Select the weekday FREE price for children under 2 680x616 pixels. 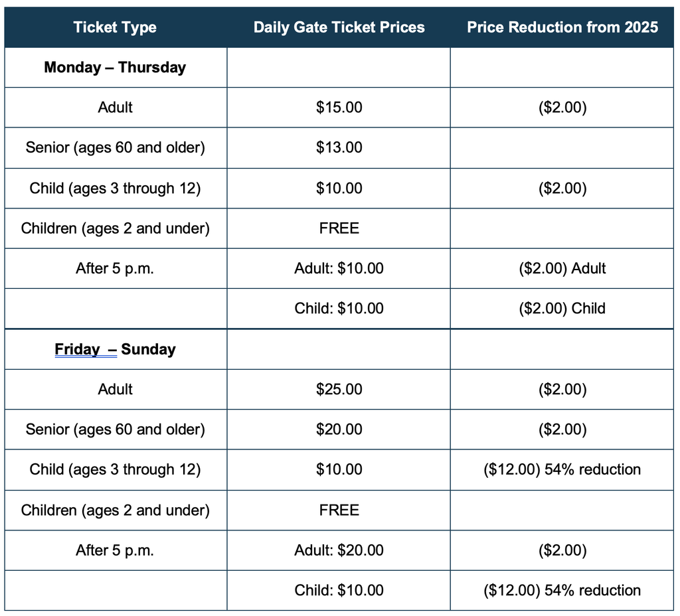coord(339,228)
